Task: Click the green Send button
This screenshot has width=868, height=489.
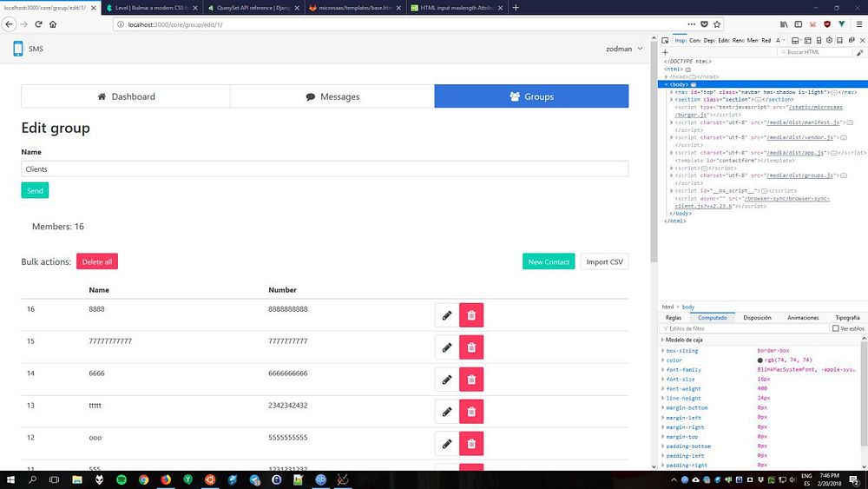Action: [35, 190]
